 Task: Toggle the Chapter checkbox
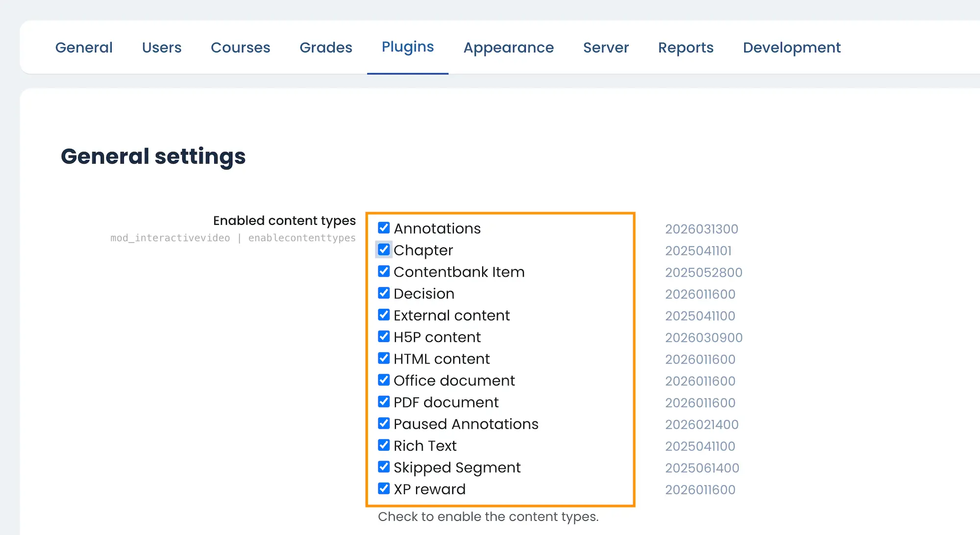tap(384, 249)
